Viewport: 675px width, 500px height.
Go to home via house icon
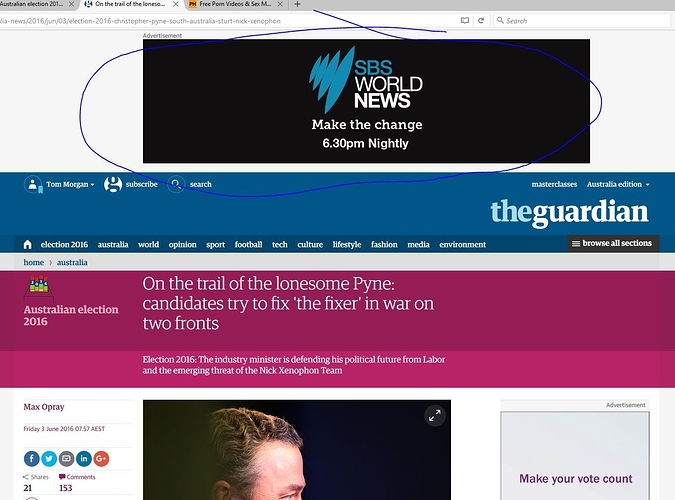(28, 245)
